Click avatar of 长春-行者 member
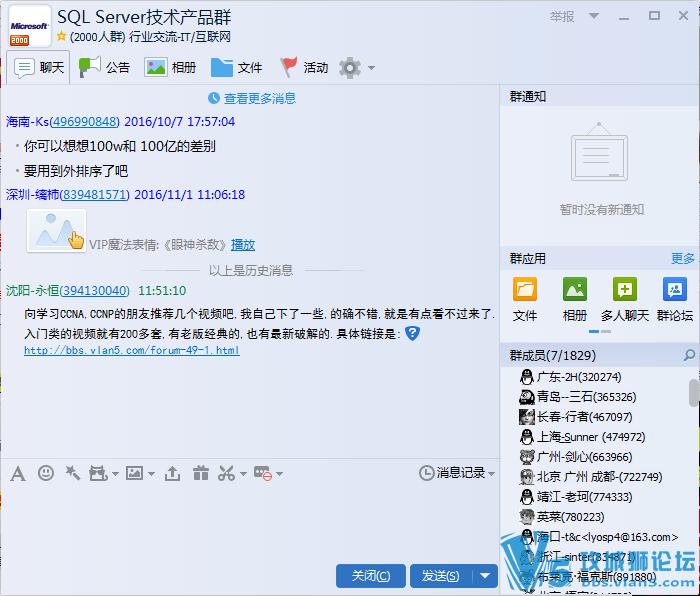 [x=527, y=417]
